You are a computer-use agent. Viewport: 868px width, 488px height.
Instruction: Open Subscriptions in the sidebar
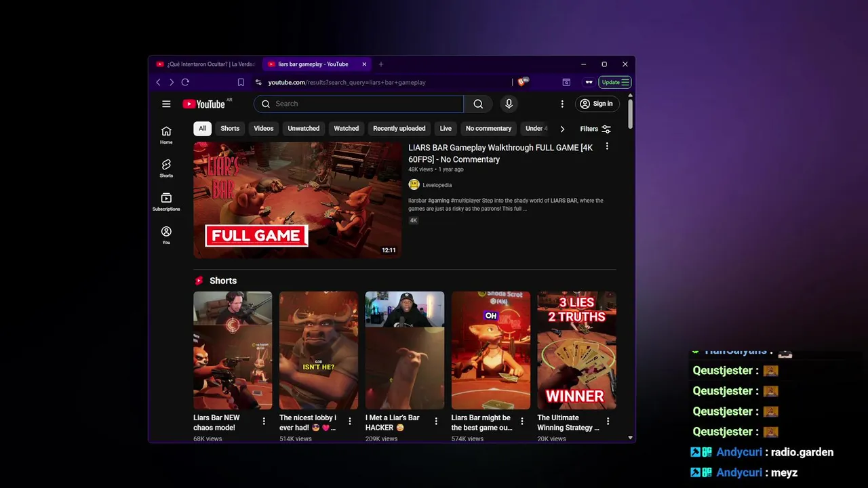coord(166,202)
